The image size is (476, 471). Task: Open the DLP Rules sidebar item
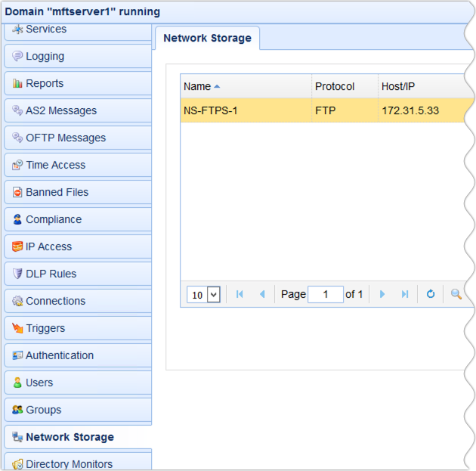click(x=51, y=274)
